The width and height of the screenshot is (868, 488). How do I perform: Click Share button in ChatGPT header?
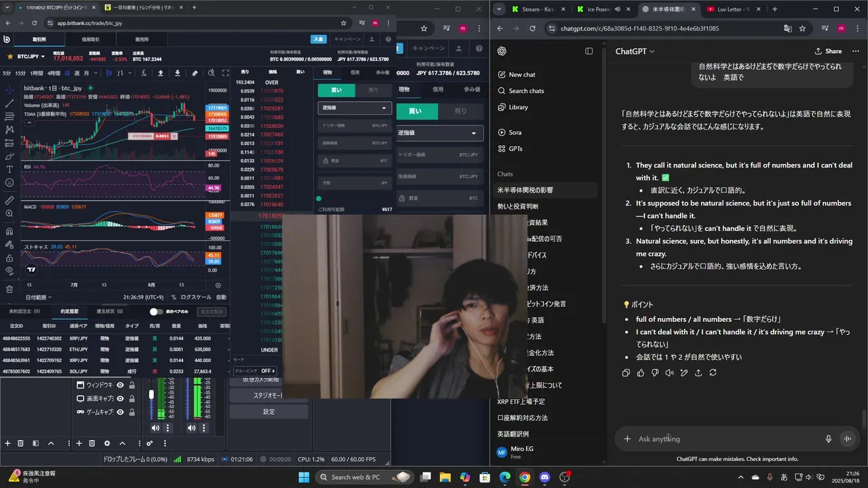click(828, 52)
